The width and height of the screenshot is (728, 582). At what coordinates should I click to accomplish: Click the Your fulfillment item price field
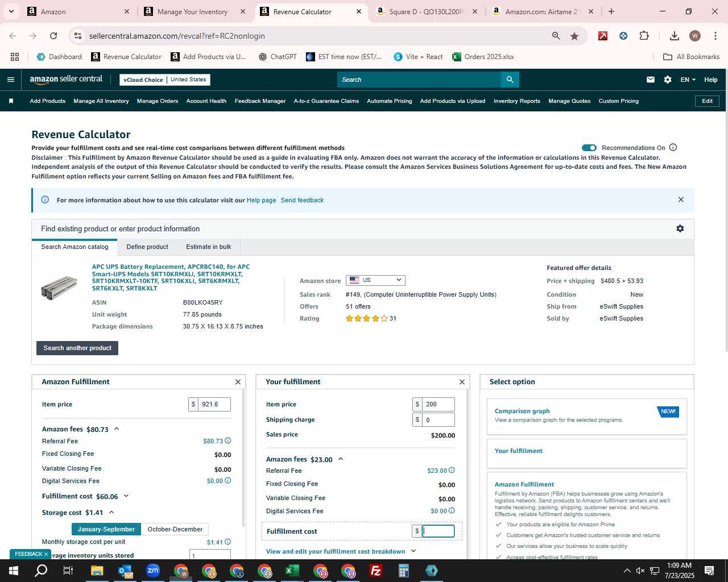pos(439,404)
